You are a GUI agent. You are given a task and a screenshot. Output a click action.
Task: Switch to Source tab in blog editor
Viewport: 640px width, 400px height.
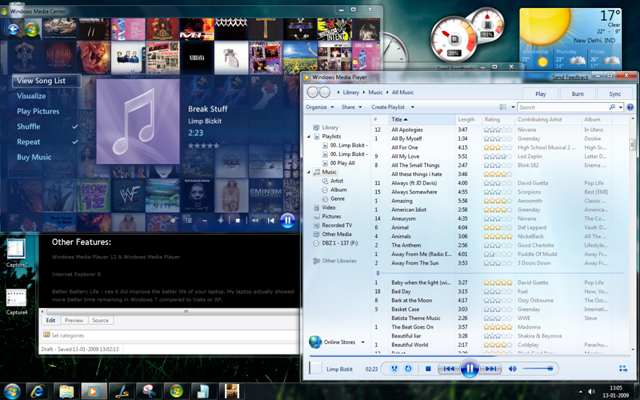[100, 320]
